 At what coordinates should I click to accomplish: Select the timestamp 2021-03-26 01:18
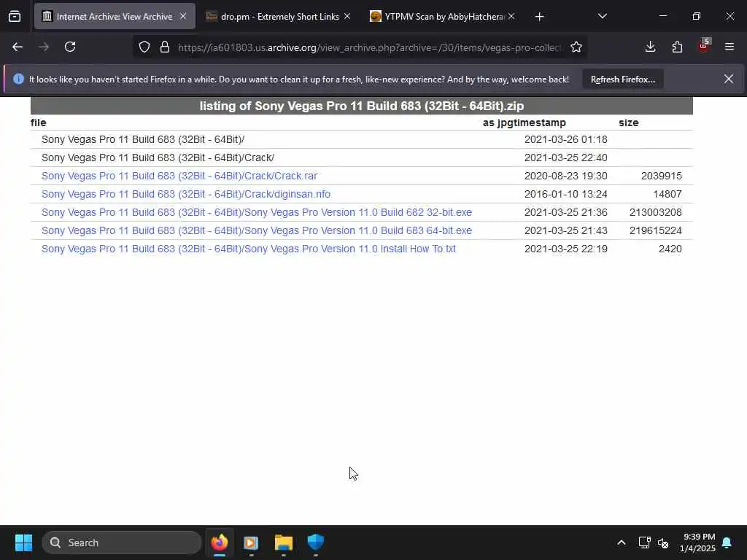click(x=565, y=139)
